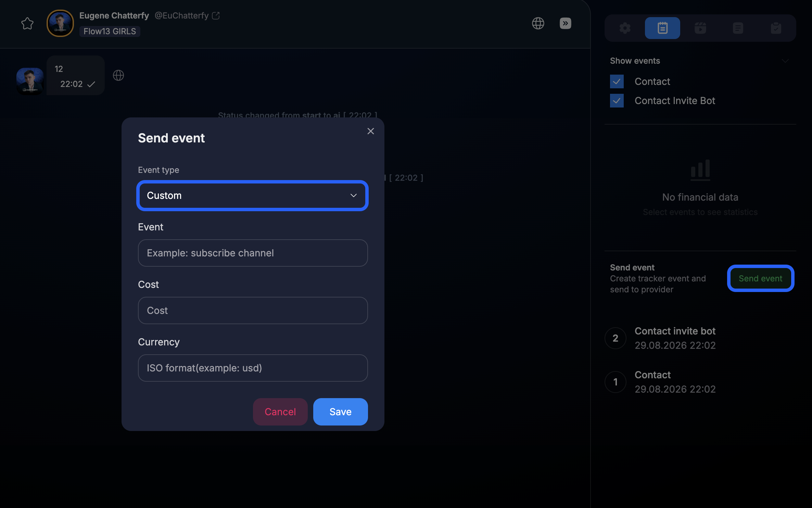Cancel the Send event dialog
812x508 pixels.
pyautogui.click(x=280, y=412)
